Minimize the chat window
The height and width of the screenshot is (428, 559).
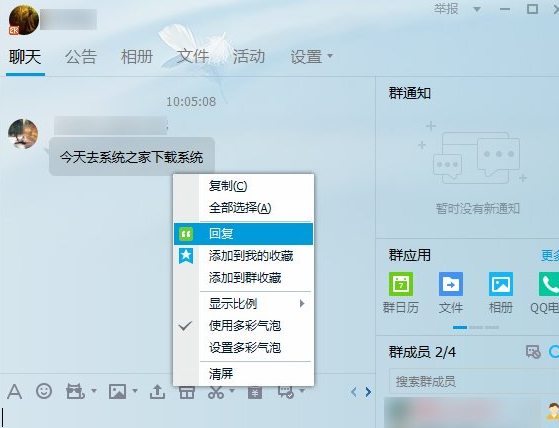click(x=505, y=10)
